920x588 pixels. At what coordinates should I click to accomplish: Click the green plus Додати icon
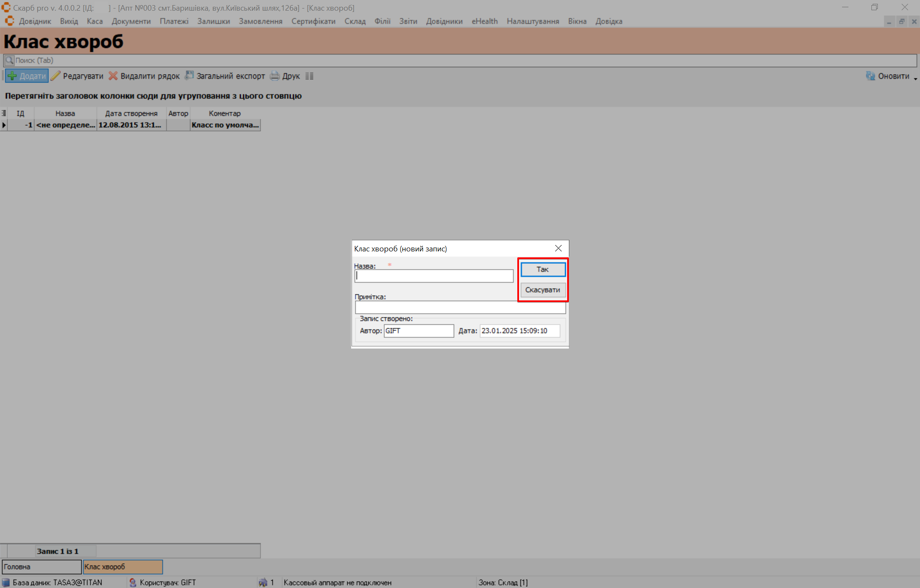tap(12, 76)
